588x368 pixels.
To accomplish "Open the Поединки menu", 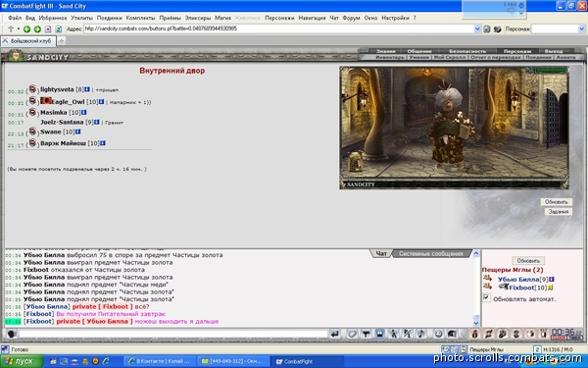I will point(109,18).
